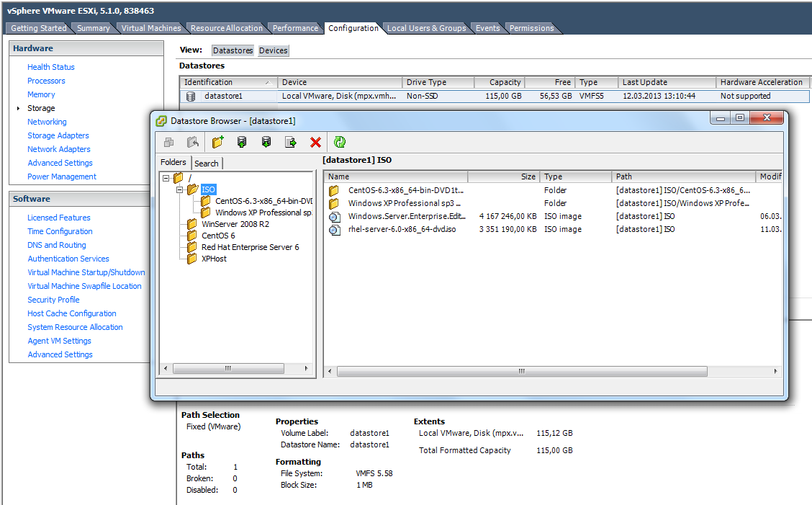This screenshot has width=812, height=505.
Task: Click the rhel-server ISO disc icon
Action: (x=335, y=230)
